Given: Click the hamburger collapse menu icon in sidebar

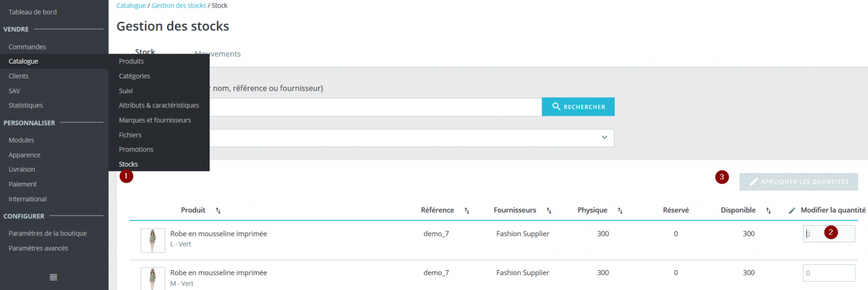Looking at the screenshot, I should tap(53, 277).
